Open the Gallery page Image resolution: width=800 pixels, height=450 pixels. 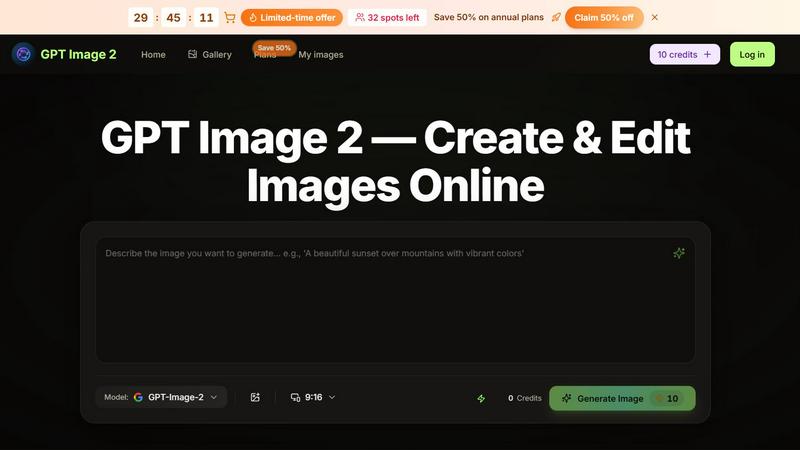(x=210, y=55)
